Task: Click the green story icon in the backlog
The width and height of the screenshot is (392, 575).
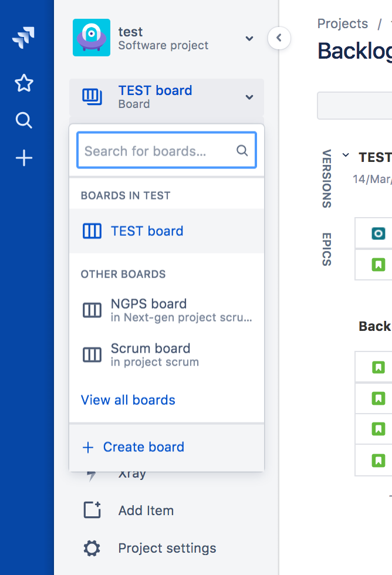Action: (379, 368)
